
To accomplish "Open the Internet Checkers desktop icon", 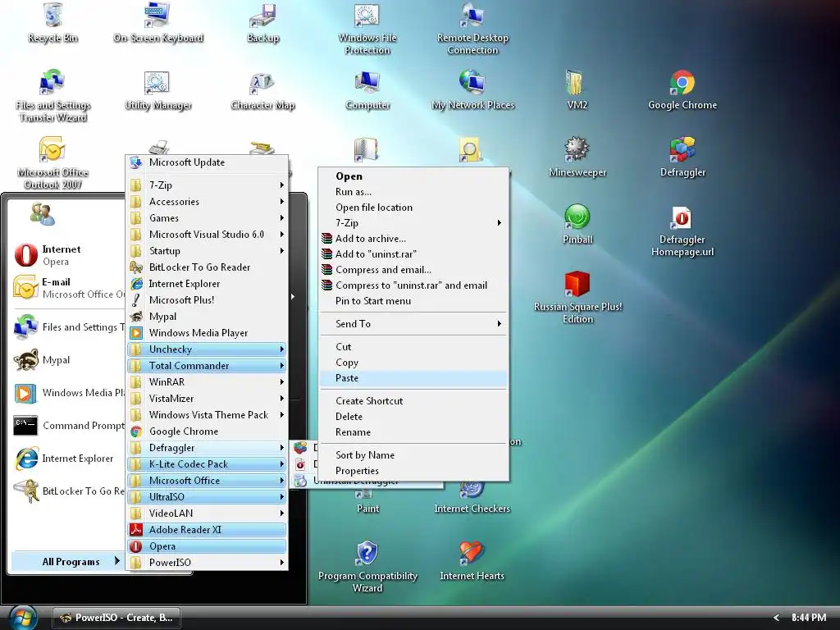I will (x=472, y=498).
